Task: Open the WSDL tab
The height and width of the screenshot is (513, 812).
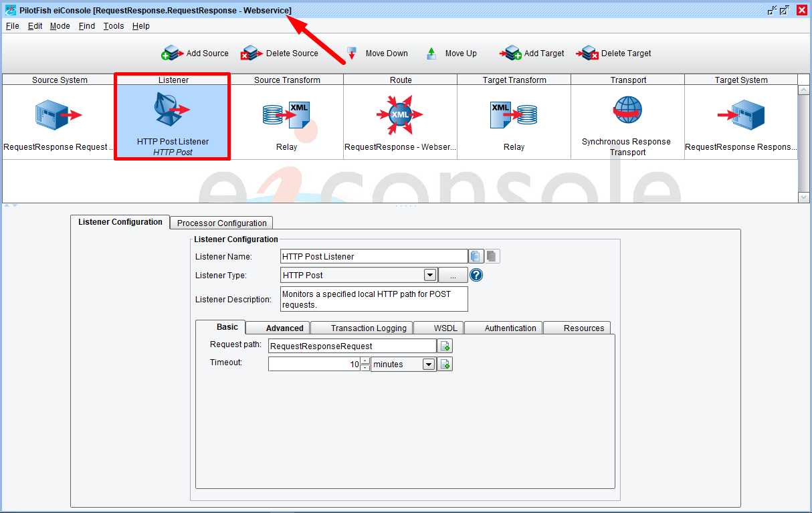Action: coord(439,328)
